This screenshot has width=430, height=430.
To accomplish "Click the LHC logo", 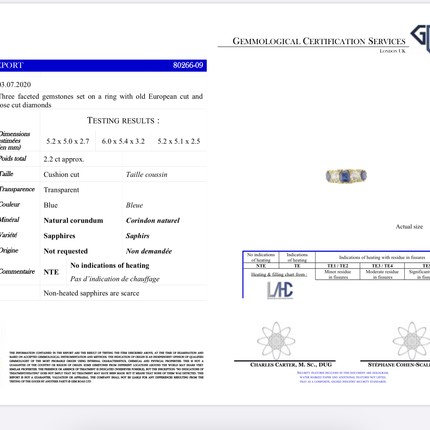I will coord(280,290).
